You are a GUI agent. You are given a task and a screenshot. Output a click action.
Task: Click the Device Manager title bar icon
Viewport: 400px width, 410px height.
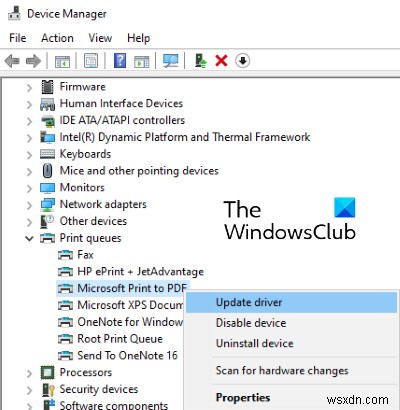(14, 13)
